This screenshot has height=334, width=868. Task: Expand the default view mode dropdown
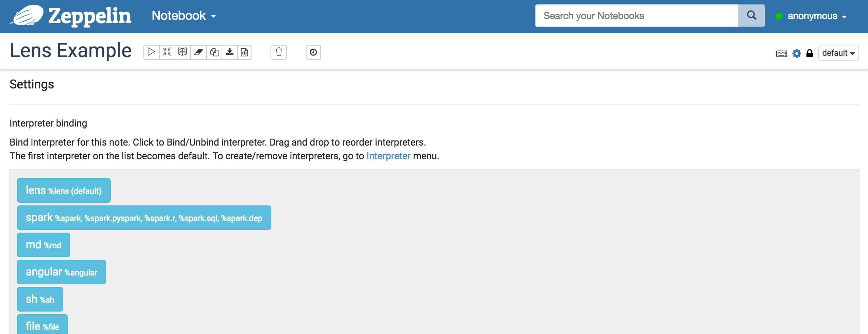click(838, 53)
